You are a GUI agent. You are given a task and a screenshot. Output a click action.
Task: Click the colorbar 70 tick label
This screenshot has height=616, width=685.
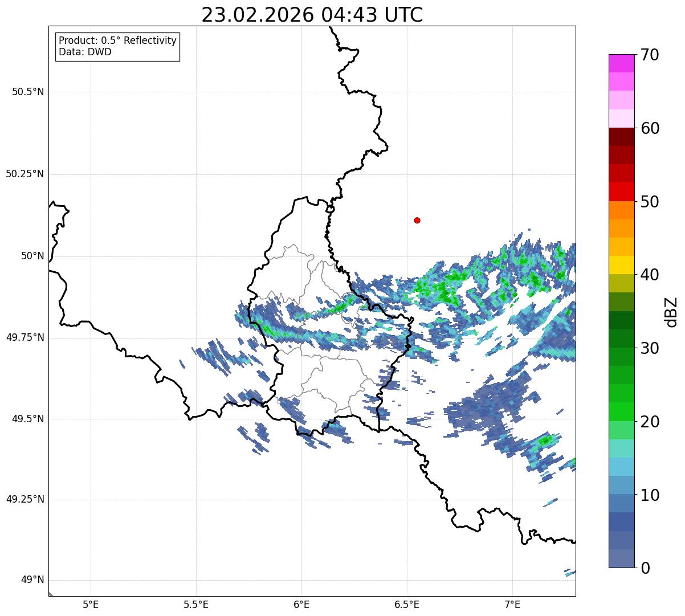(x=650, y=55)
